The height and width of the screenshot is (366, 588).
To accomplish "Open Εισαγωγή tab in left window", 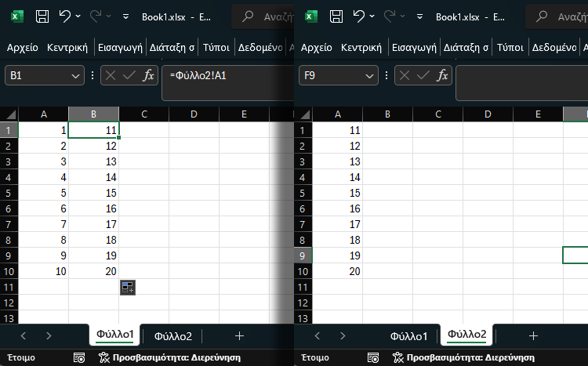I will tap(120, 48).
